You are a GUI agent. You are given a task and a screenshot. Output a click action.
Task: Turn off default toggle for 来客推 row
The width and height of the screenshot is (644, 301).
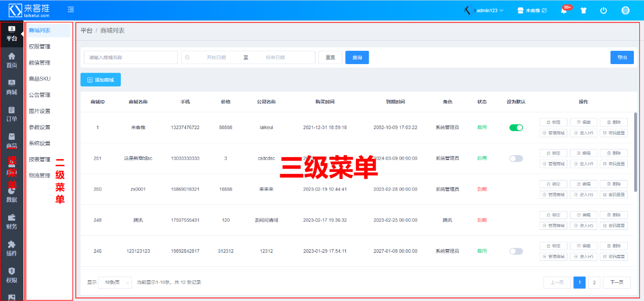pos(516,128)
